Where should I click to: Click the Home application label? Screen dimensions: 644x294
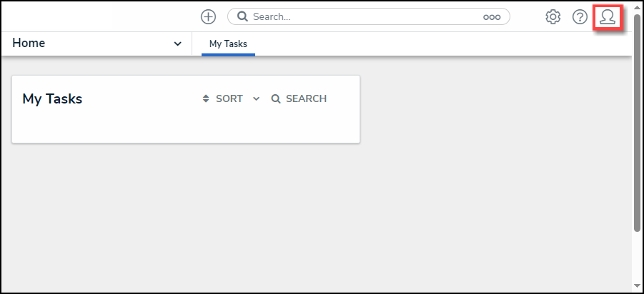[29, 44]
